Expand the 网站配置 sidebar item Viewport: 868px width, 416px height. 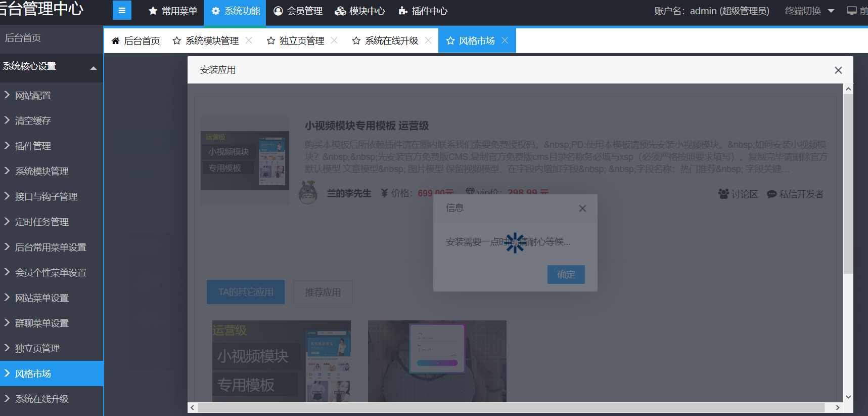point(33,96)
